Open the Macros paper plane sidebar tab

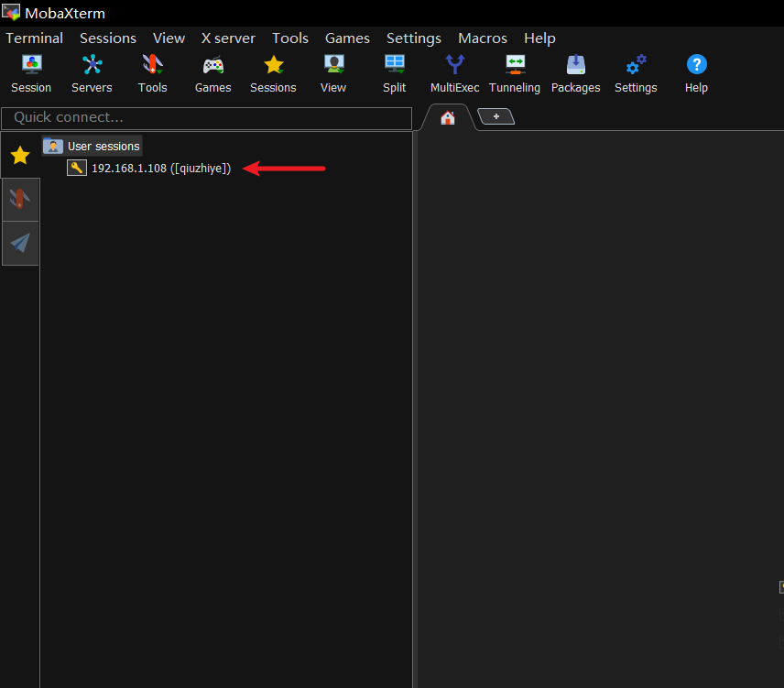(20, 243)
